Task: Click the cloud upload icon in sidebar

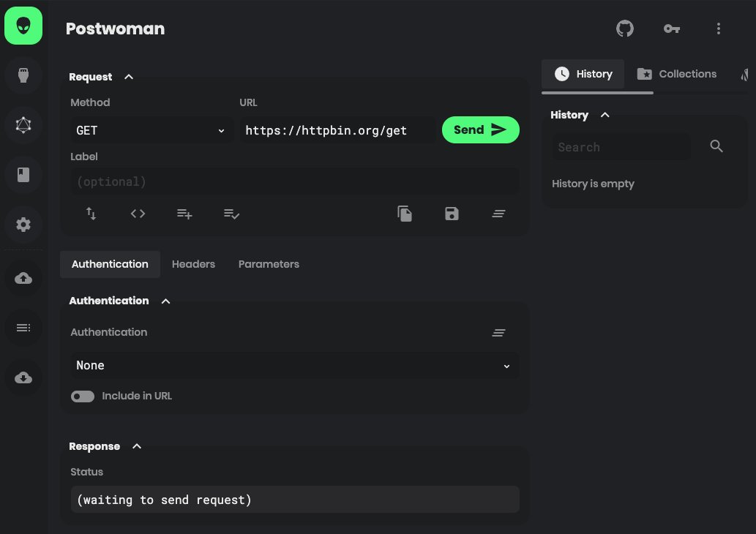Action: pyautogui.click(x=23, y=278)
